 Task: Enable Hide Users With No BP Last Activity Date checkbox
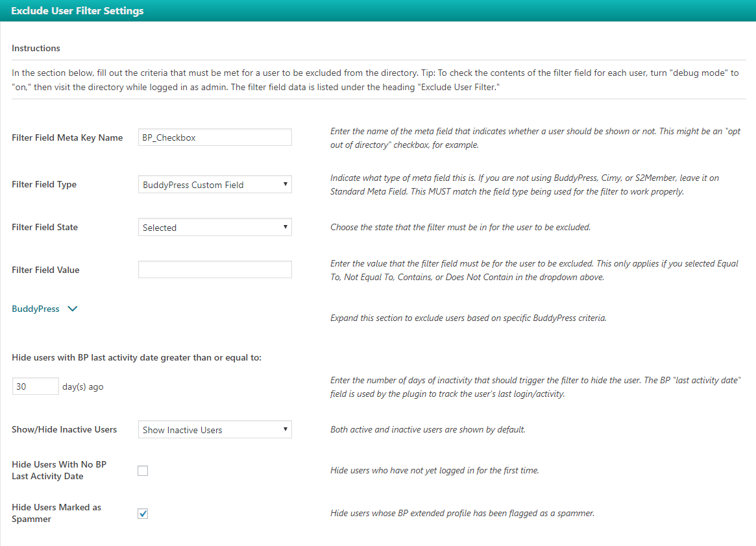[x=143, y=471]
